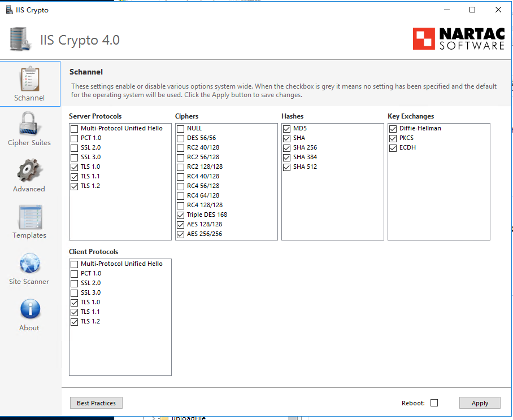
Task: Click the Nartac Software logo
Action: [459, 38]
